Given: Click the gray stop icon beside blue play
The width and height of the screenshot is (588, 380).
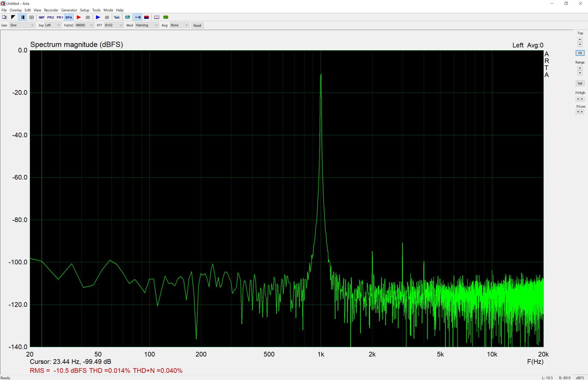Looking at the screenshot, I should (107, 17).
